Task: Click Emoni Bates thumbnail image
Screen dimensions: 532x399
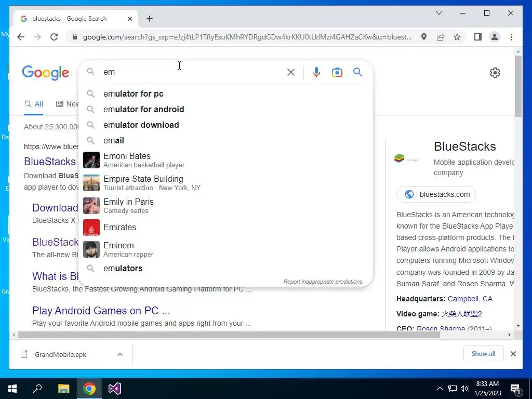Action: pos(91,160)
